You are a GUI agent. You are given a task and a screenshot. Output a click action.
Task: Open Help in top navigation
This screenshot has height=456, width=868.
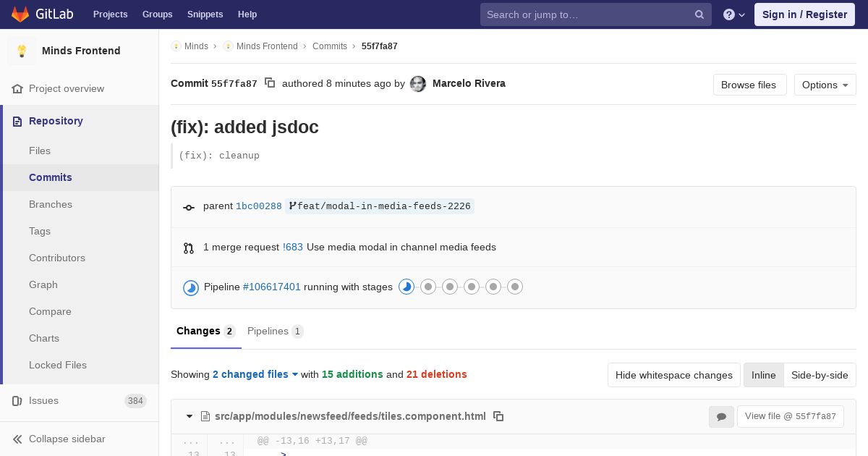[x=247, y=14]
